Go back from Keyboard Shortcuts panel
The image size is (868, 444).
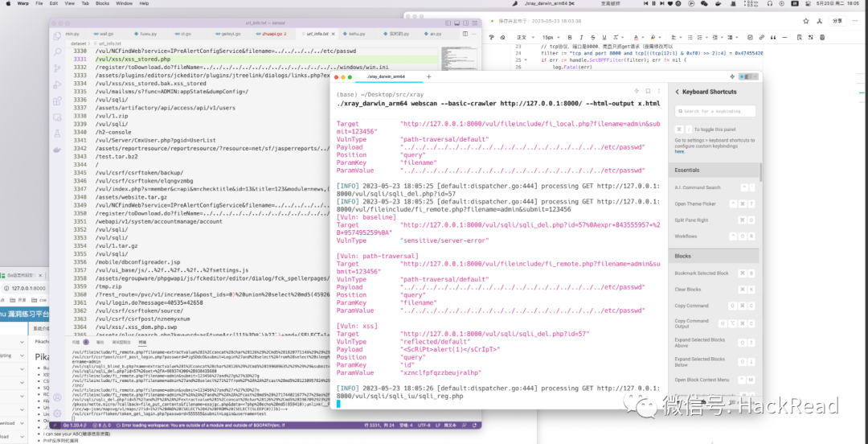coord(677,92)
